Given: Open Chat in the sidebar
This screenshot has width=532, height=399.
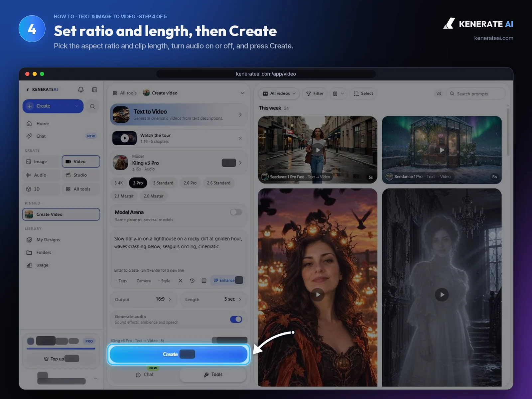Looking at the screenshot, I should 61,136.
